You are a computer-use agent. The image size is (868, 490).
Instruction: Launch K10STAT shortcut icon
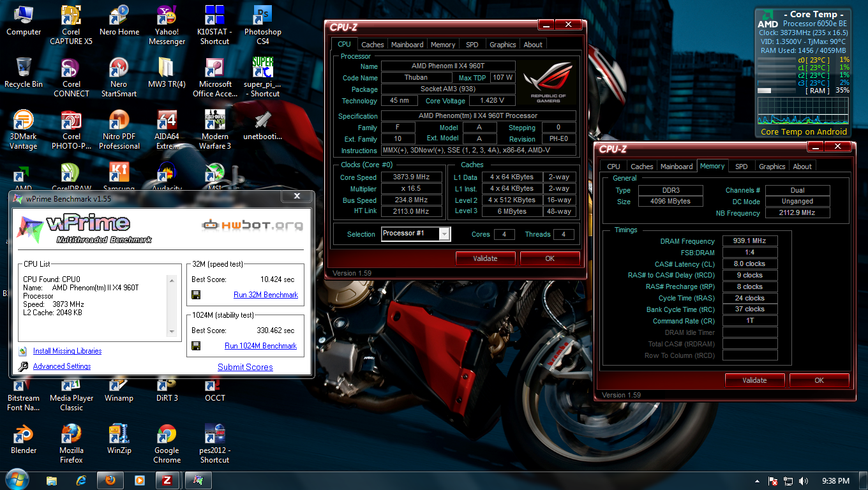(x=214, y=25)
